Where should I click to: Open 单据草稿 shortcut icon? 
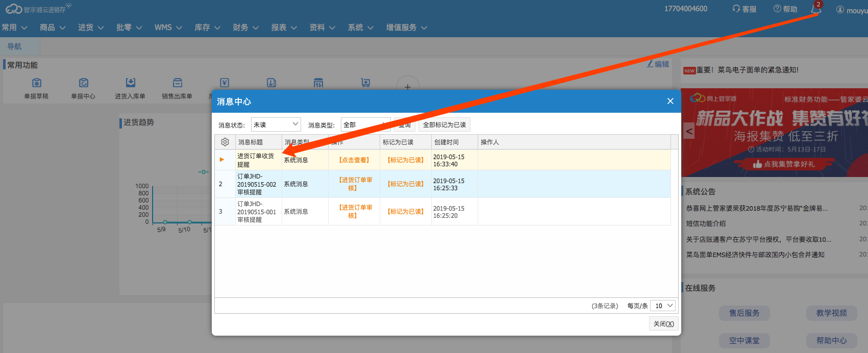tap(36, 83)
